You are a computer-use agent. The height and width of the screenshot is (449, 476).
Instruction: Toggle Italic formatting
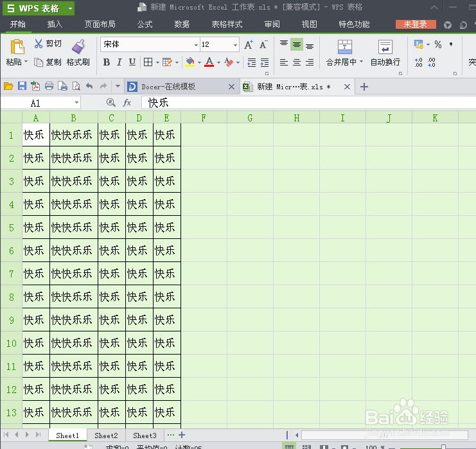tap(119, 62)
